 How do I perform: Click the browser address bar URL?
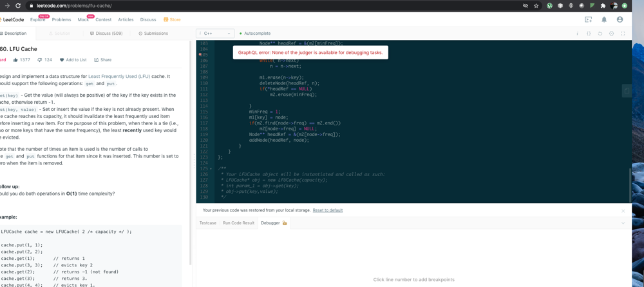tap(74, 6)
